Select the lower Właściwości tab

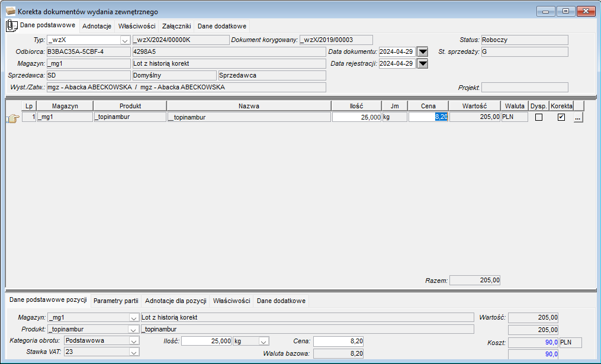[232, 301]
